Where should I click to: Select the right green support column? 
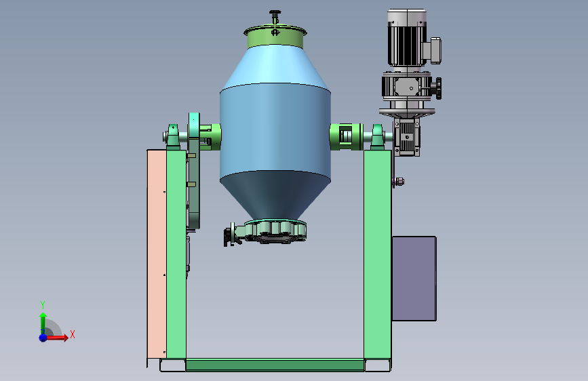click(x=378, y=254)
